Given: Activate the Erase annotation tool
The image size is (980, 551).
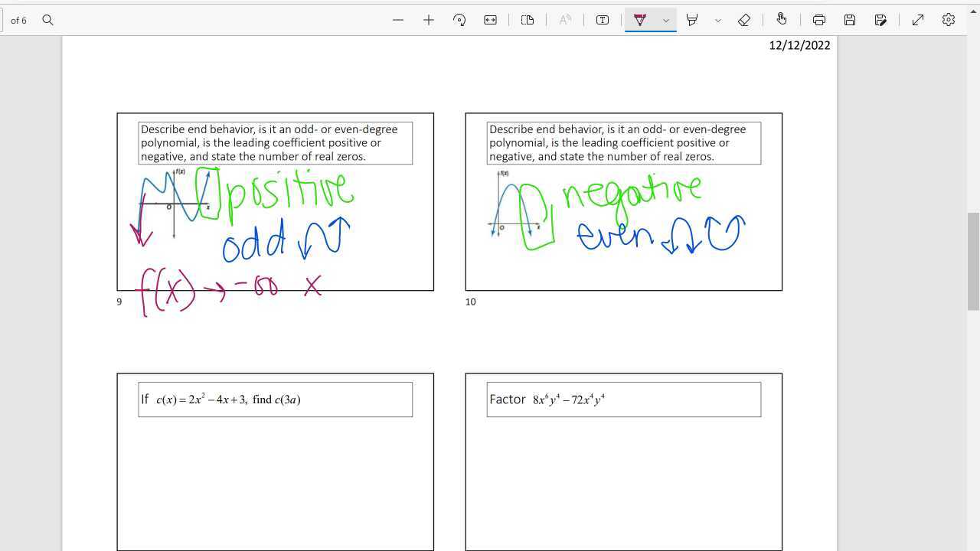Looking at the screenshot, I should click(744, 20).
